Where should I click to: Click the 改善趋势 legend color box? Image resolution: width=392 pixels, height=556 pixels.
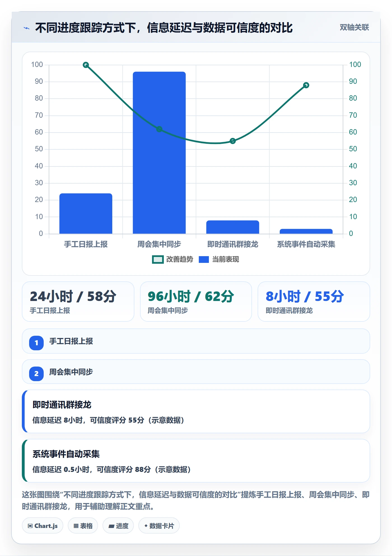(x=158, y=260)
